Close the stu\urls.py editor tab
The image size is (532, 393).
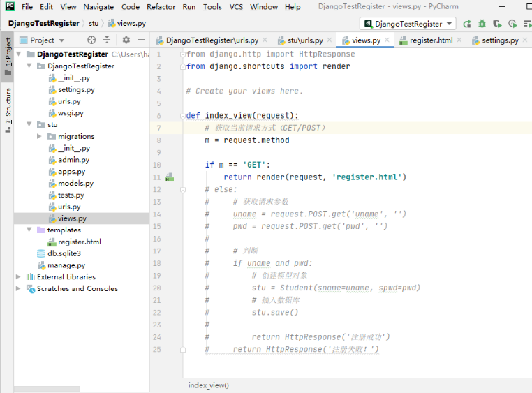click(x=330, y=40)
